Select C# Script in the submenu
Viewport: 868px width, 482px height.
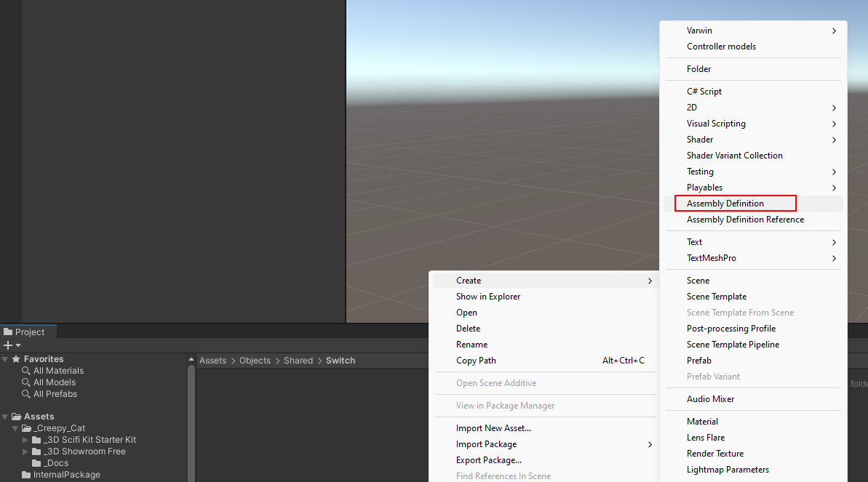tap(704, 92)
